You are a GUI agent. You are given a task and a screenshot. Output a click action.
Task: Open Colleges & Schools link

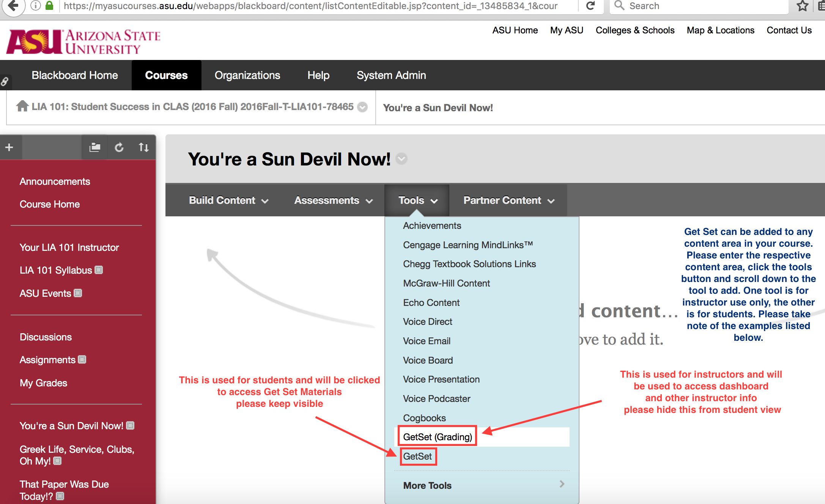(635, 30)
